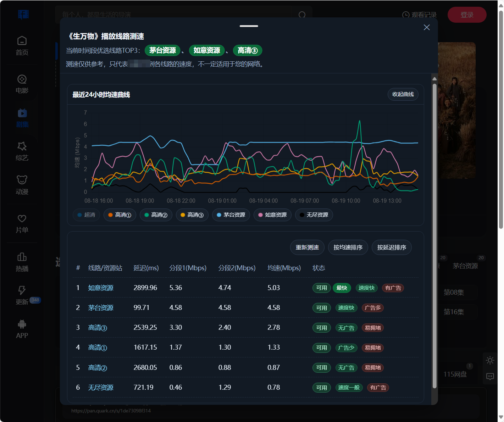The image size is (504, 422).
Task: Click the dialog's vertical scrollbar thumb
Action: [x=434, y=236]
